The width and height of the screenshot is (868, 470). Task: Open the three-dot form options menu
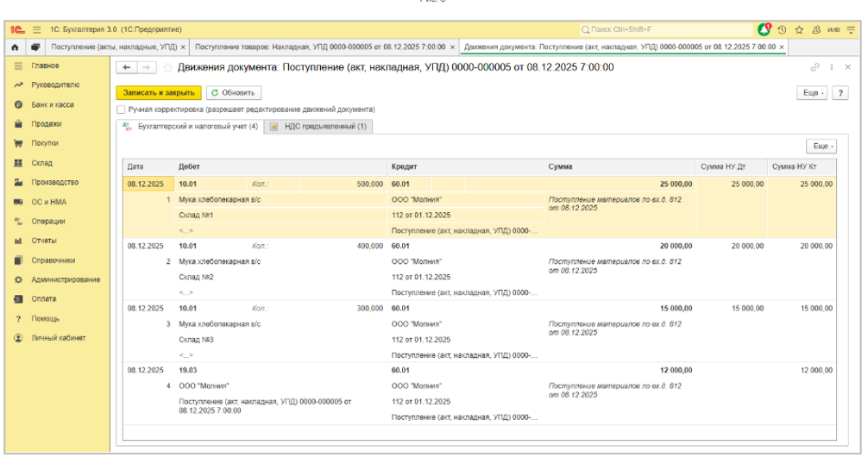point(832,67)
